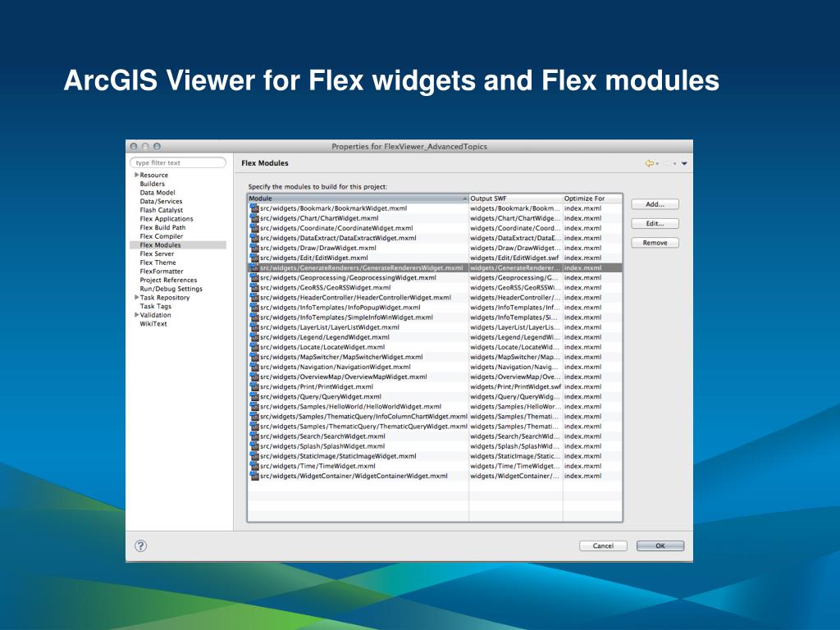
Task: Click the widgets/Edit/EditWidget.swf output cell
Action: click(514, 258)
